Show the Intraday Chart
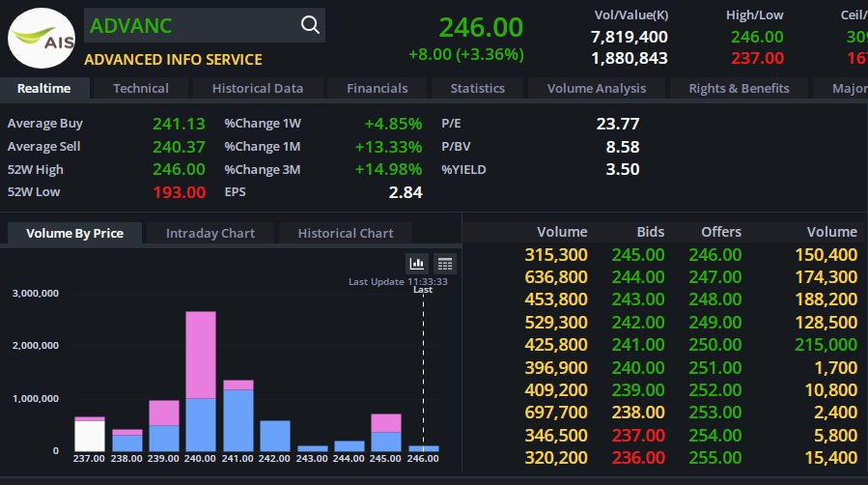868x485 pixels. tap(210, 233)
